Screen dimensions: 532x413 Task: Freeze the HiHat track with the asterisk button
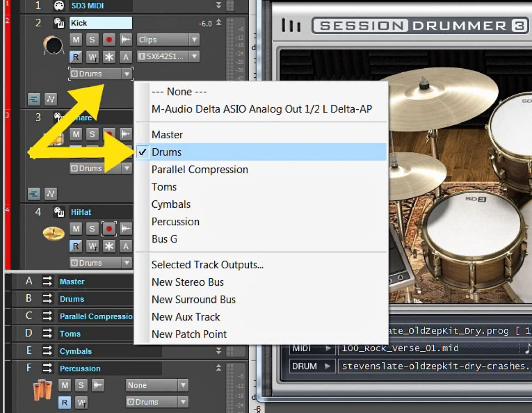pyautogui.click(x=109, y=246)
